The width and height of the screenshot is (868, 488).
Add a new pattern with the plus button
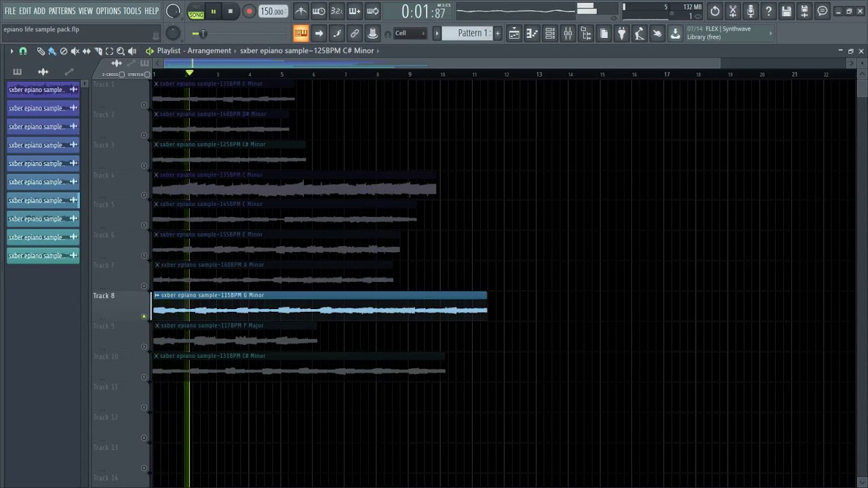(x=497, y=33)
